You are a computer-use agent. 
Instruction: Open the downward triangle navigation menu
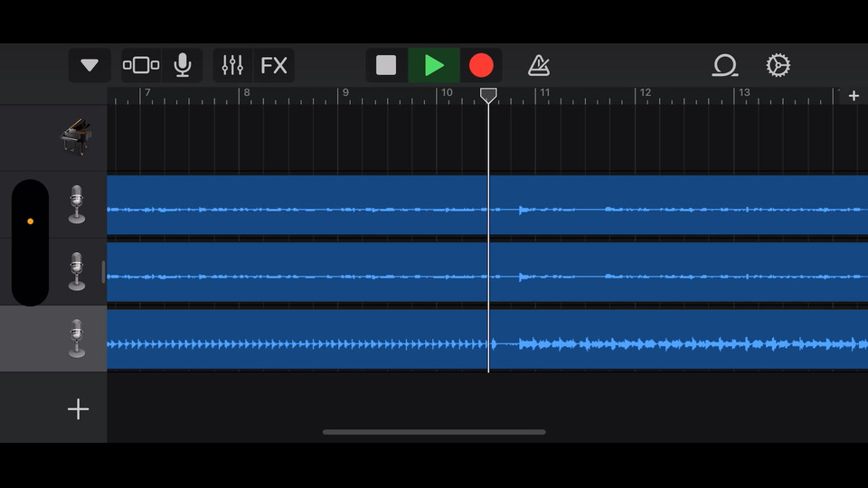click(90, 65)
